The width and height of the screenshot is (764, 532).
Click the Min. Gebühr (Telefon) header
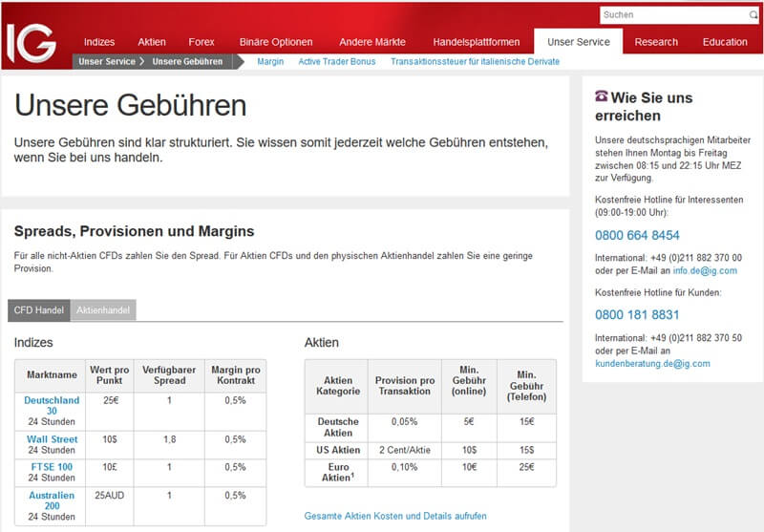[x=526, y=386]
